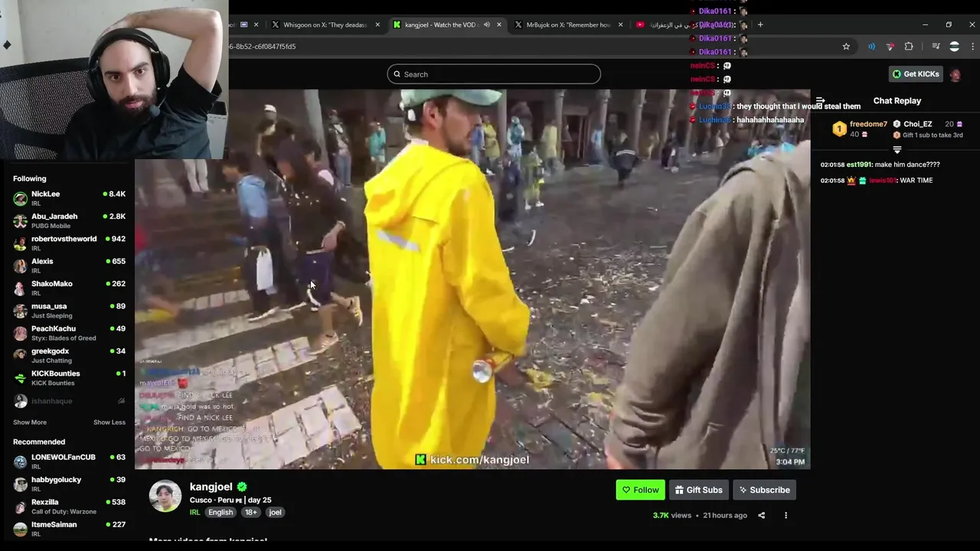Click est1991 username in chat replay
This screenshot has height=551, width=980.
(x=859, y=165)
